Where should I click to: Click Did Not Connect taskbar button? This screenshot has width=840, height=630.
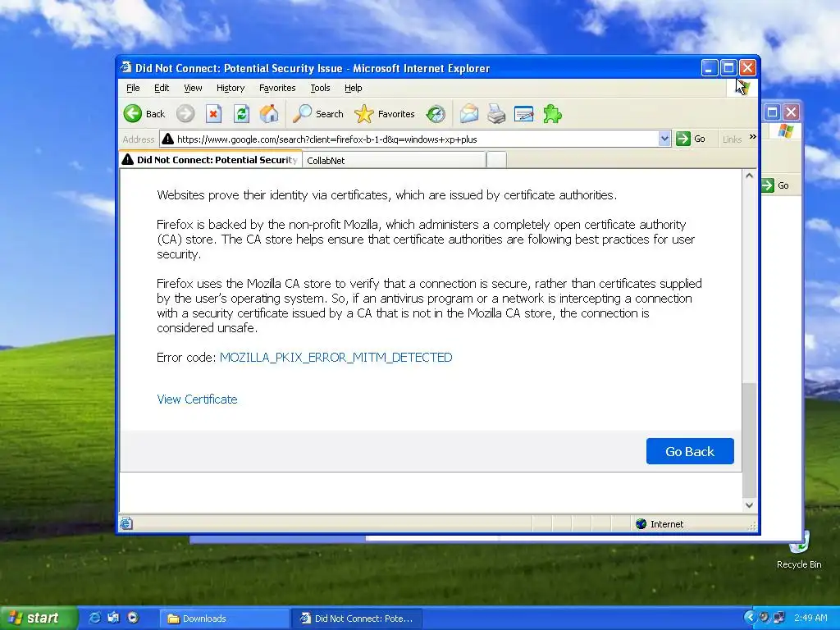357,619
